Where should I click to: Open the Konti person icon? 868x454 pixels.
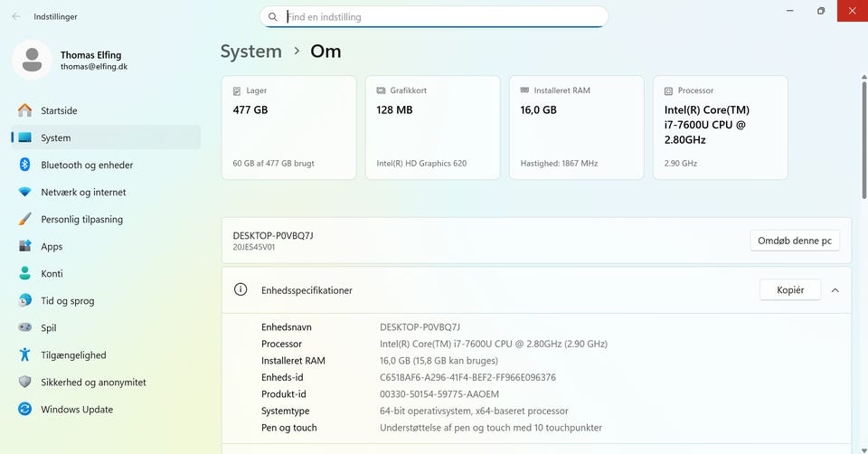(x=25, y=273)
